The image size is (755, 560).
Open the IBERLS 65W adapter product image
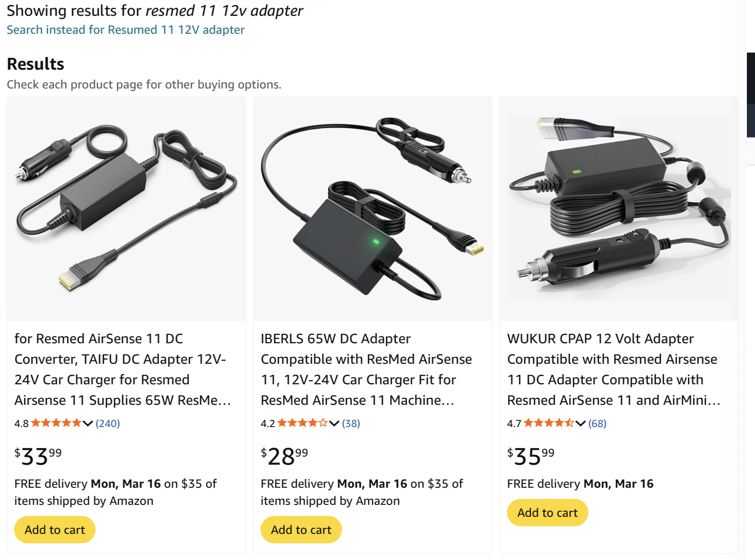(373, 209)
